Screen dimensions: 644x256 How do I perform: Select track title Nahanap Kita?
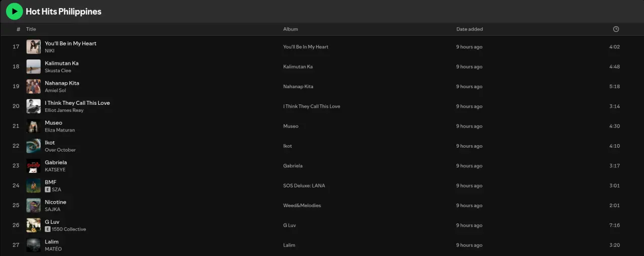click(x=62, y=83)
